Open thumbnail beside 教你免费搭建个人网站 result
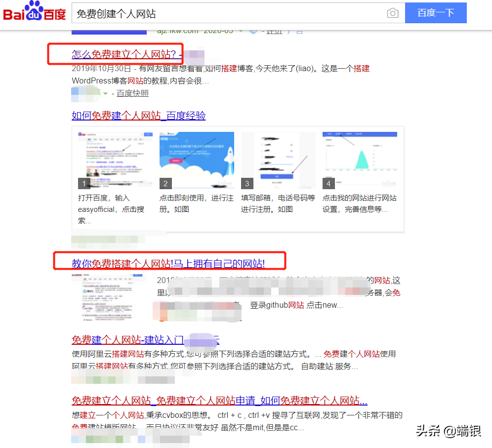Viewport: 492px width, 448px height. coord(109,297)
